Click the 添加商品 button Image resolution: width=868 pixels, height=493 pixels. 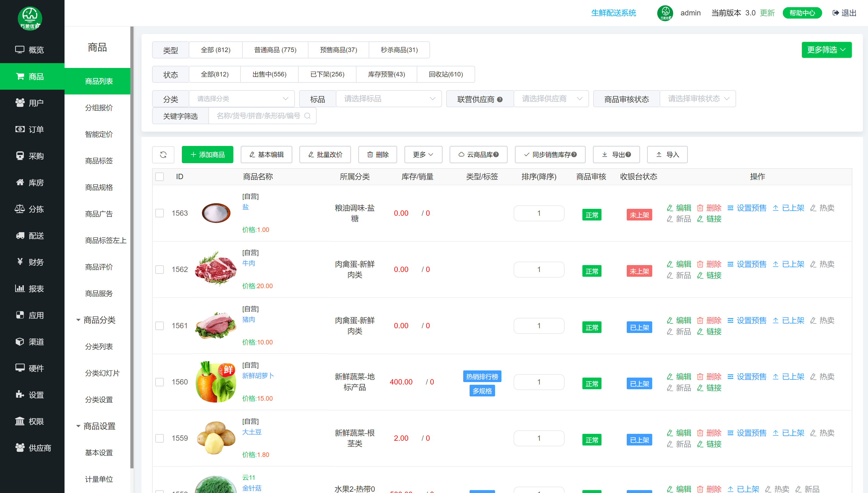[207, 155]
